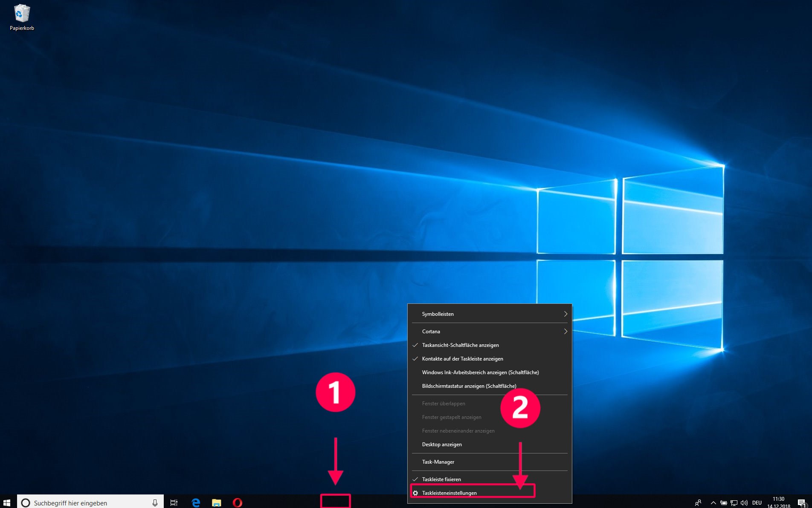Click the network icon in system tray
Screen dimensions: 812x508
[734, 503]
